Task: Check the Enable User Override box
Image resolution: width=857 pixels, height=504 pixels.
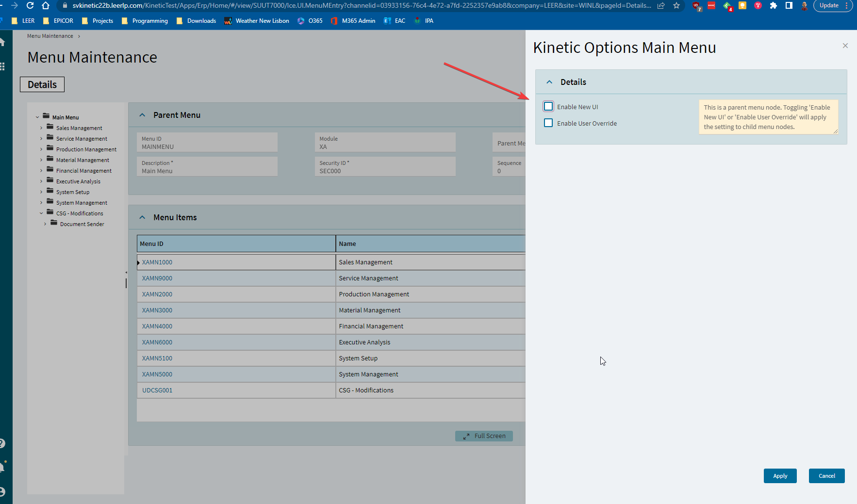Action: 548,123
